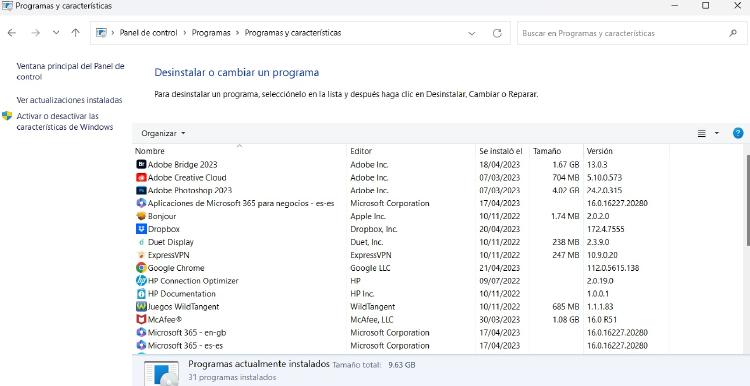The image size is (750, 386).
Task: Expand the view options dropdown arrow
Action: tap(717, 133)
